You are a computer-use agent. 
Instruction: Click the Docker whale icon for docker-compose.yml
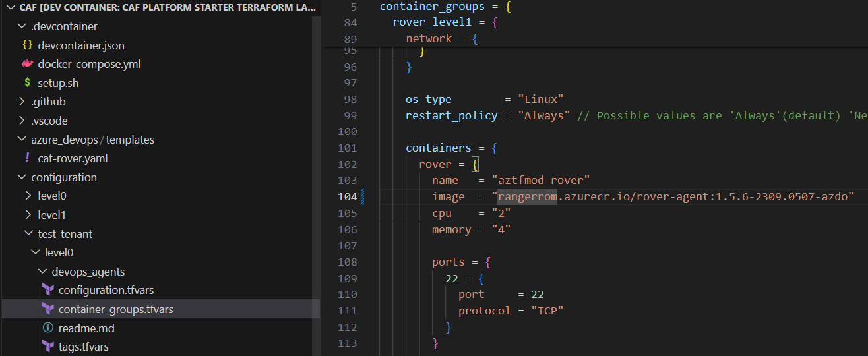click(x=27, y=65)
